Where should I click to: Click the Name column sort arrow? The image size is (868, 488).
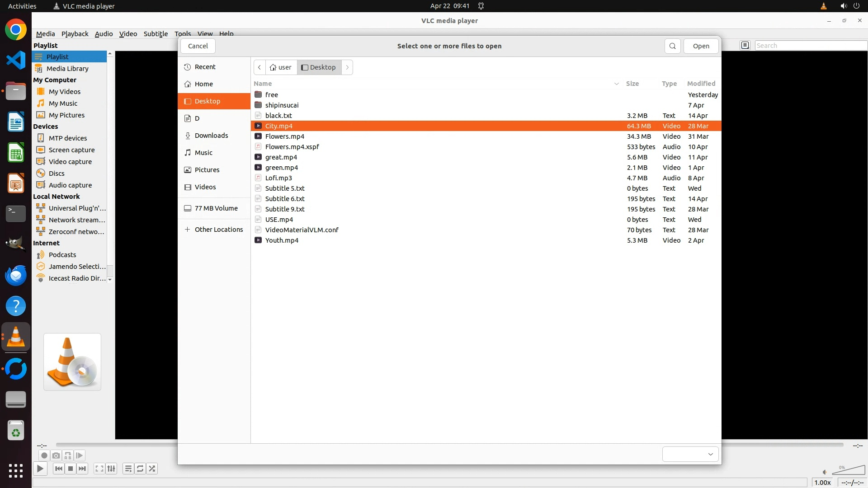pyautogui.click(x=616, y=84)
